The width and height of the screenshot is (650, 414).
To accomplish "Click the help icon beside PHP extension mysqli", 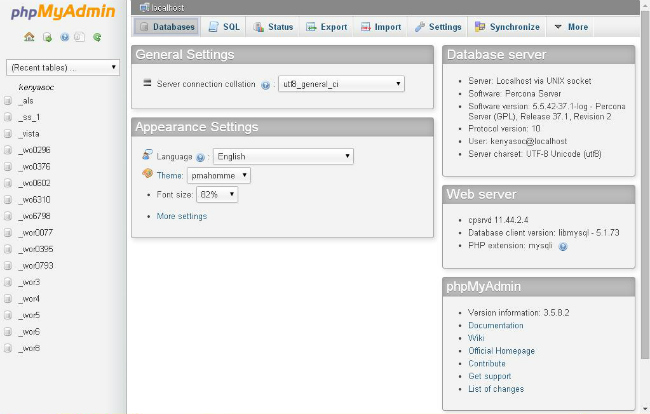I will pos(563,247).
